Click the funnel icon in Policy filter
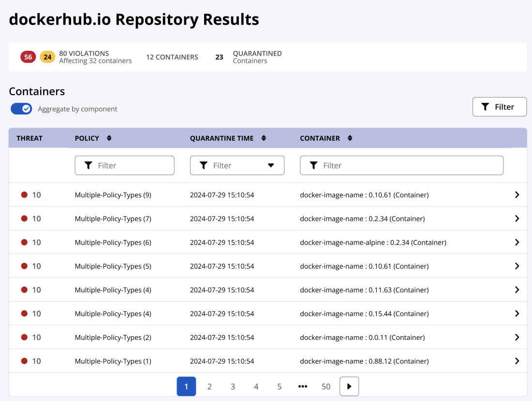The width and height of the screenshot is (532, 401). pos(88,165)
